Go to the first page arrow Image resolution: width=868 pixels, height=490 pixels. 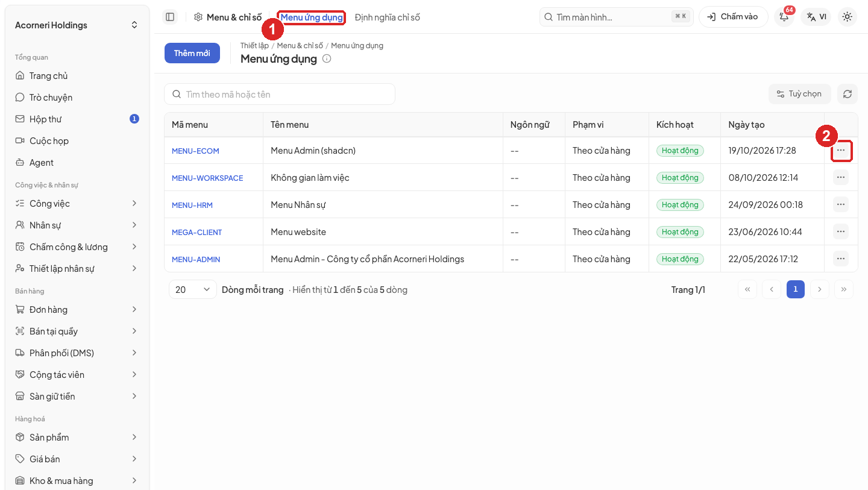click(x=747, y=289)
